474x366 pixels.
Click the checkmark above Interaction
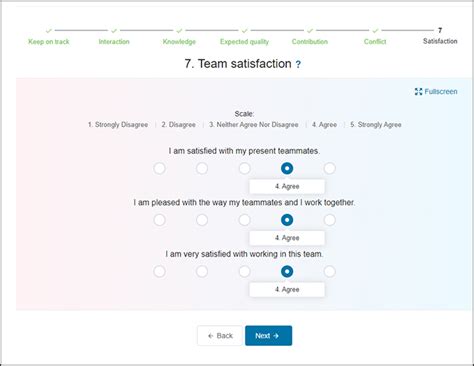pyautogui.click(x=114, y=31)
